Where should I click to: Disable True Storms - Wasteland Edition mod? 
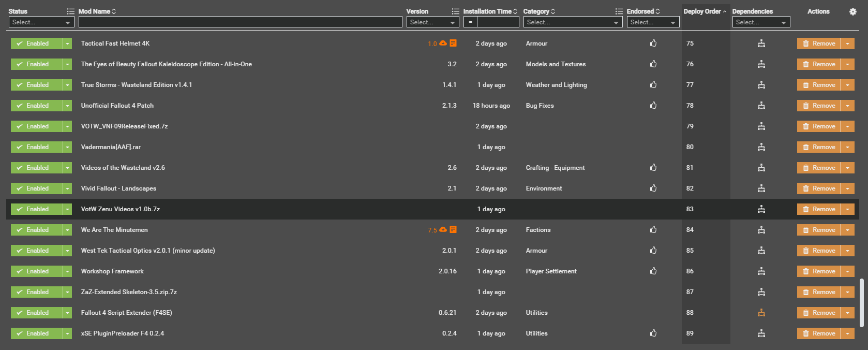[37, 85]
